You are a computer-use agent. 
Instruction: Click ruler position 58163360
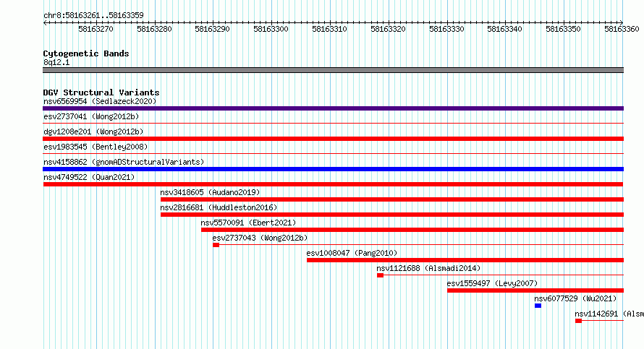click(x=622, y=29)
